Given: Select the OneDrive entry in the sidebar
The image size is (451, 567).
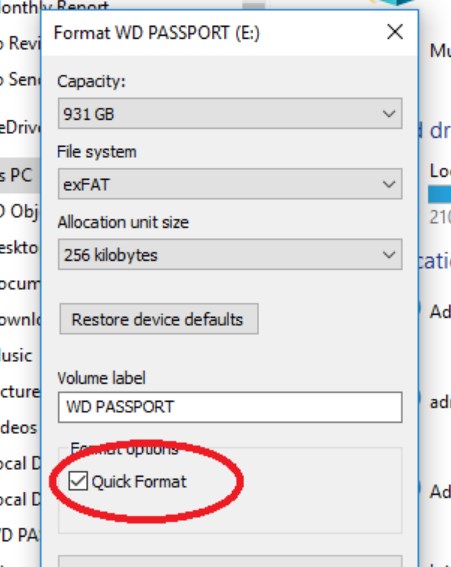Looking at the screenshot, I should click(20, 128).
